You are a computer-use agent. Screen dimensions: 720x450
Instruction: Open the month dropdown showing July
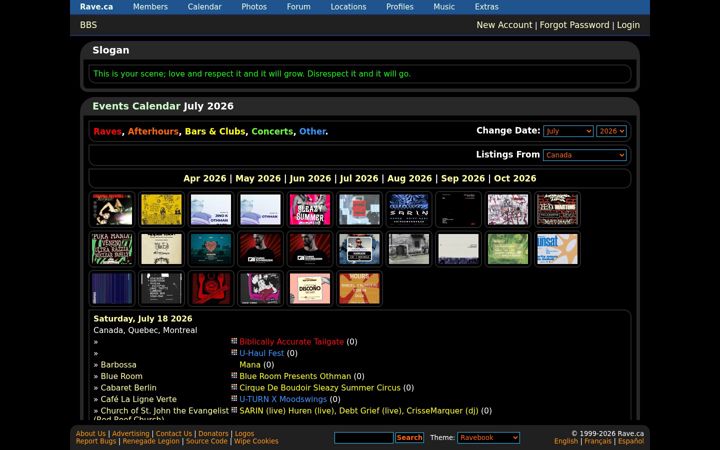568,131
